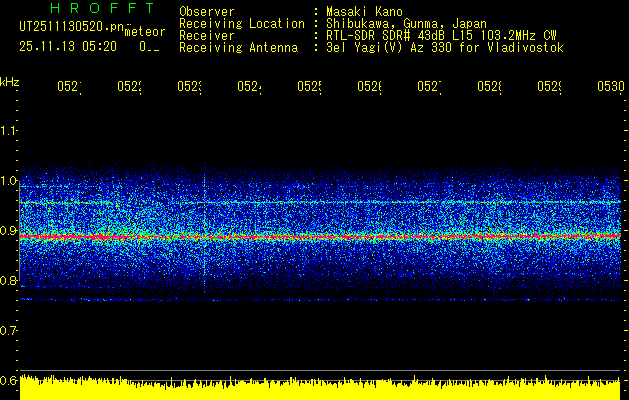Select the filename UT2511130520.pn text
Screen dimensions: 629x400
72,27
